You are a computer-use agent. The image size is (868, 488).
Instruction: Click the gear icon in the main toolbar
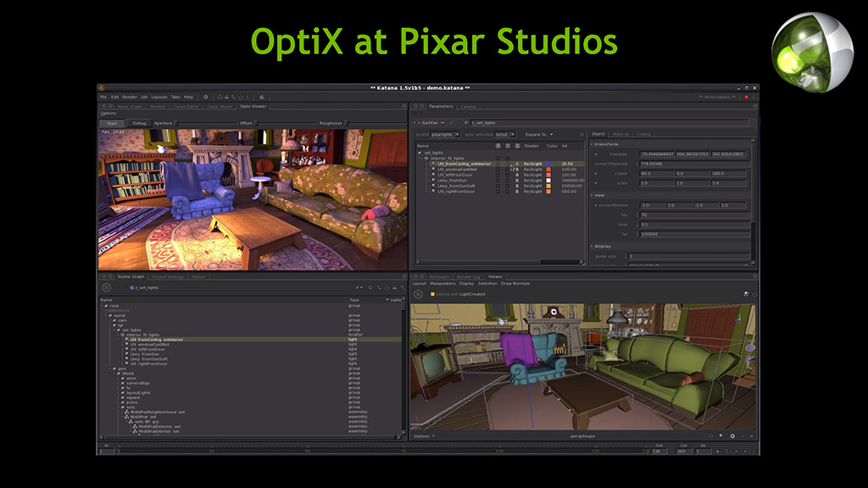tap(206, 97)
